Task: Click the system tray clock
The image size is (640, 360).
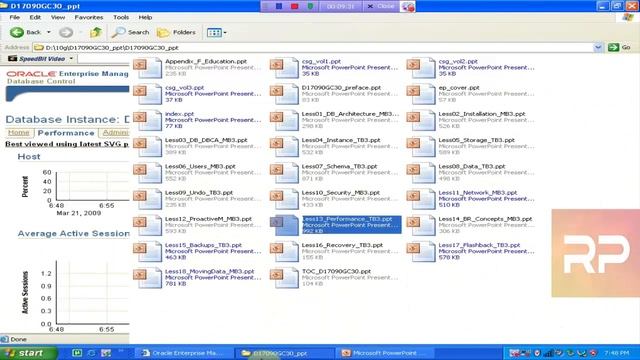Action: coord(617,353)
